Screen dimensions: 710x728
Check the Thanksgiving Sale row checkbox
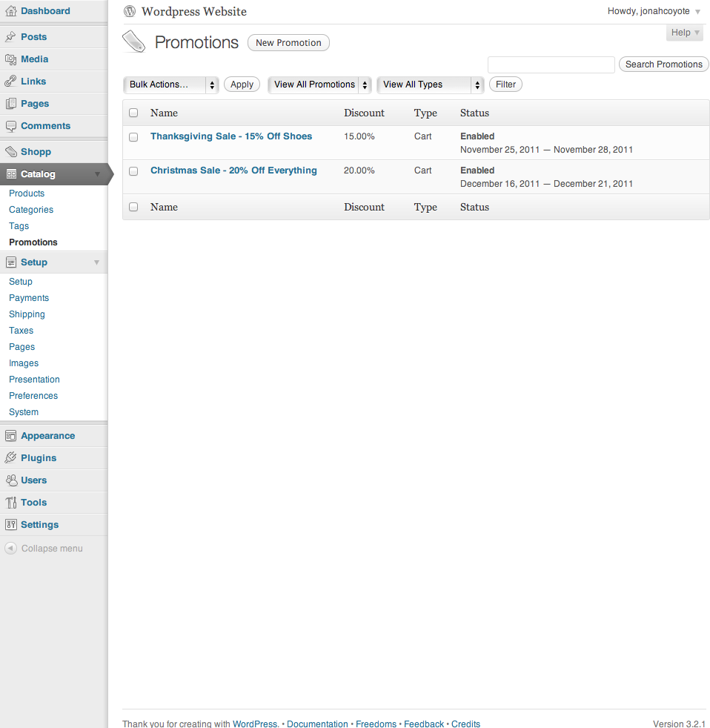[x=133, y=137]
